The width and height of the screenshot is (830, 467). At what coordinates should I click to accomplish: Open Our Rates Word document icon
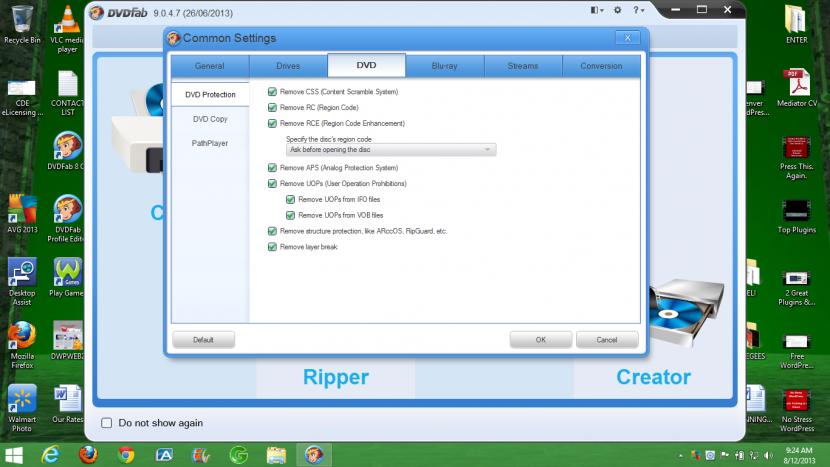(67, 405)
